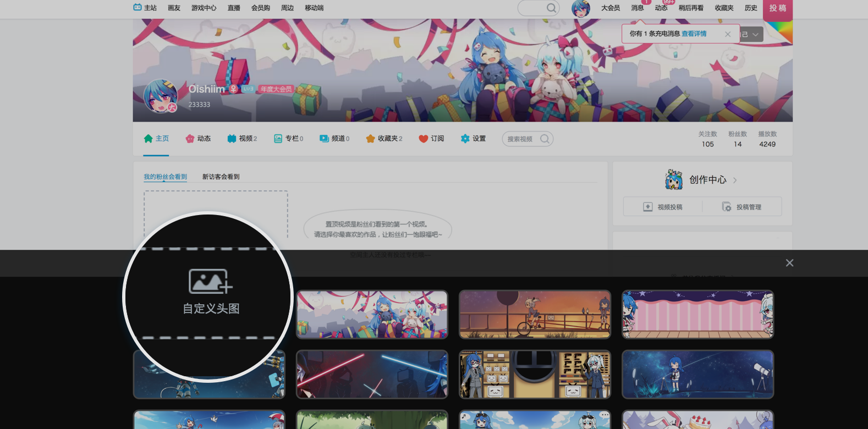Screen dimensions: 868x429
Task: Expand the dropdown chevron beside the notification
Action: (x=755, y=34)
